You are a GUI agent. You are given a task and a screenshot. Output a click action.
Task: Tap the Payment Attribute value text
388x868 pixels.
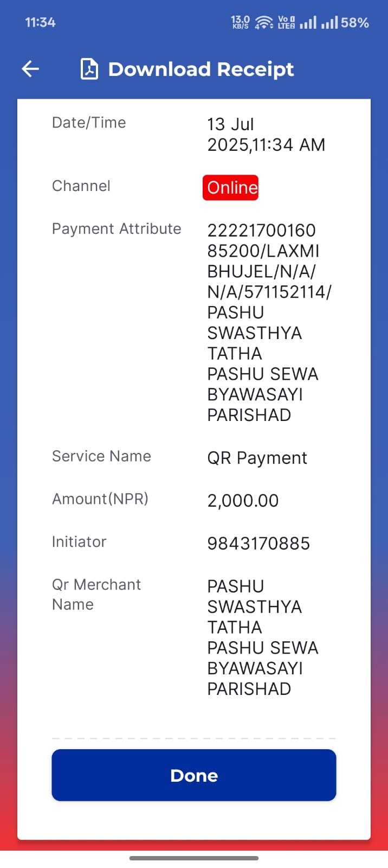point(269,322)
